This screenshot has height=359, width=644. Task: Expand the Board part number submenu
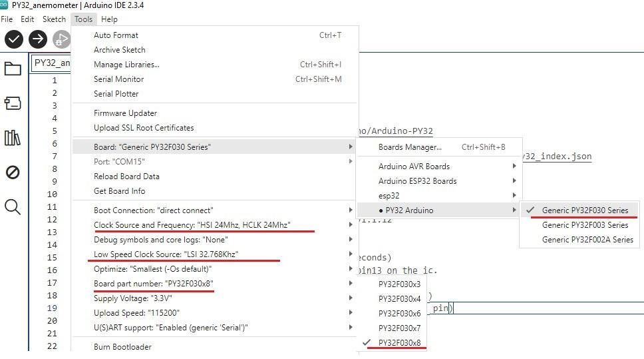click(x=215, y=284)
